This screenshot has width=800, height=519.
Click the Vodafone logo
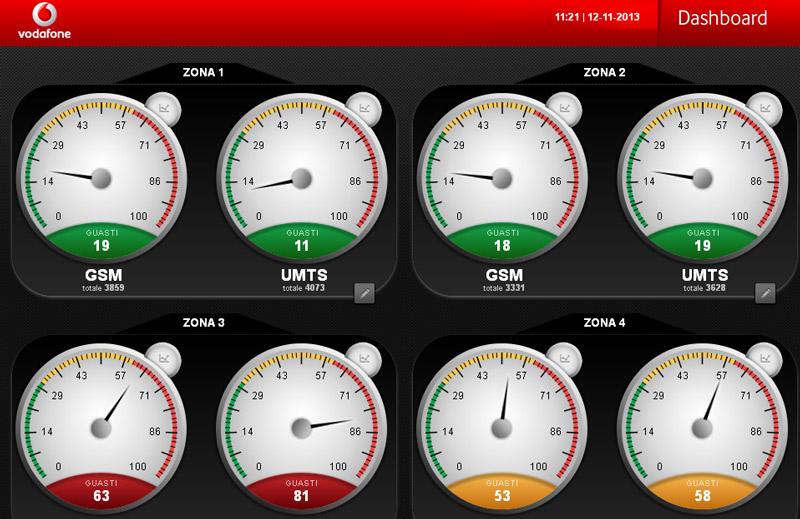(44, 21)
